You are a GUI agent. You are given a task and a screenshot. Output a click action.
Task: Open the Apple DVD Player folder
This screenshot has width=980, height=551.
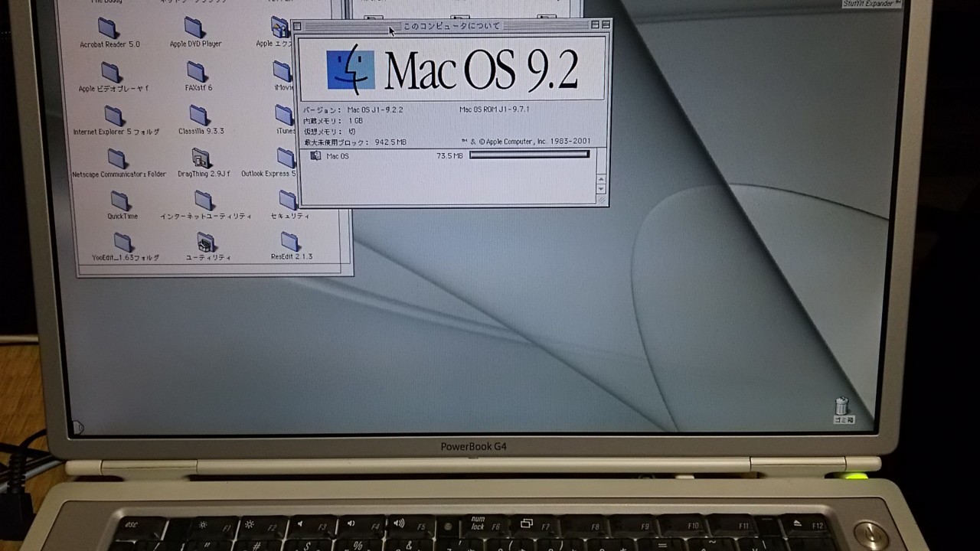click(x=194, y=29)
